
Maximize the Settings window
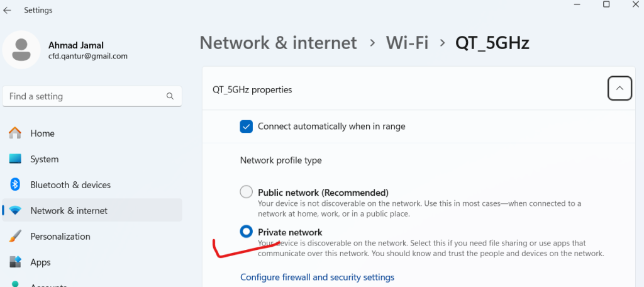pyautogui.click(x=606, y=4)
